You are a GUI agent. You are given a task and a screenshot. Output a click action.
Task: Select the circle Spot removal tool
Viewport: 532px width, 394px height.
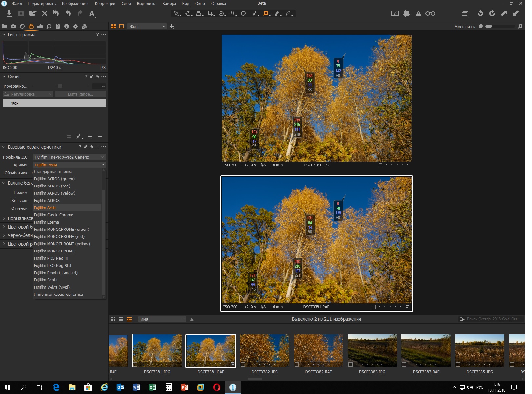tap(243, 14)
